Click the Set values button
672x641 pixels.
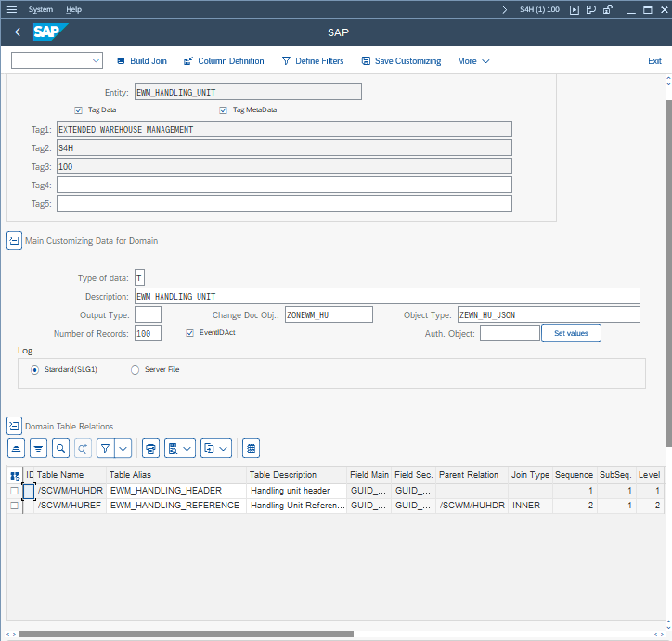point(571,333)
